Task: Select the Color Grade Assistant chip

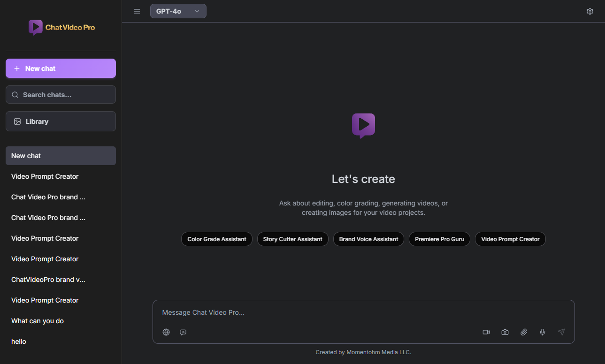Action: click(x=217, y=239)
